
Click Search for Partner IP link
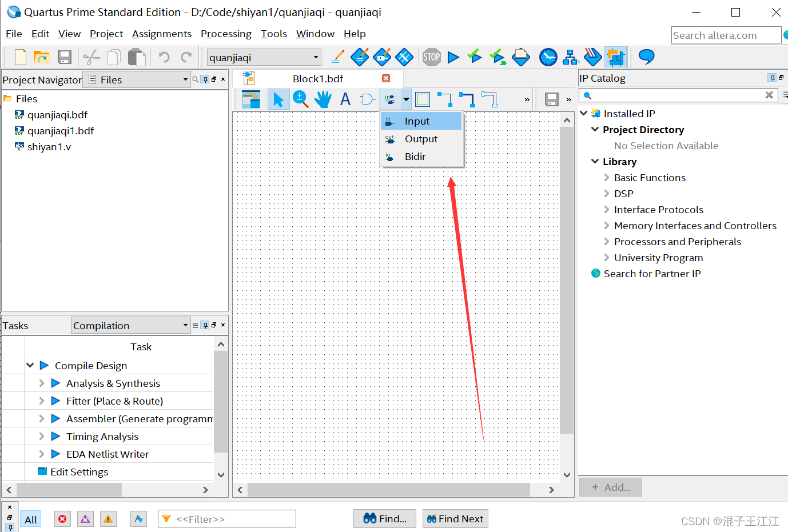(652, 273)
